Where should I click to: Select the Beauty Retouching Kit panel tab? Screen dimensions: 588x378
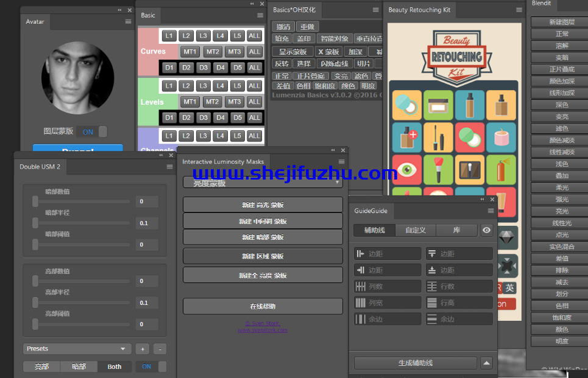[x=419, y=10]
